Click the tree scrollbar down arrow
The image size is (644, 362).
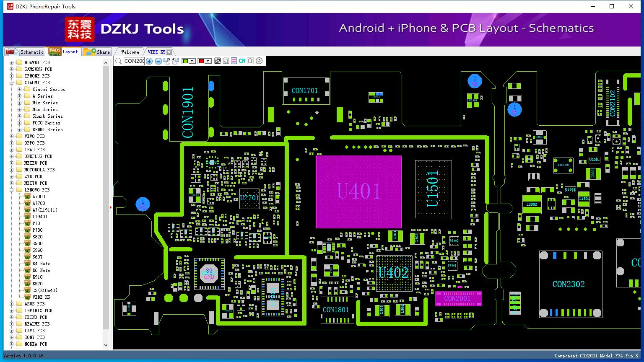tap(106, 345)
